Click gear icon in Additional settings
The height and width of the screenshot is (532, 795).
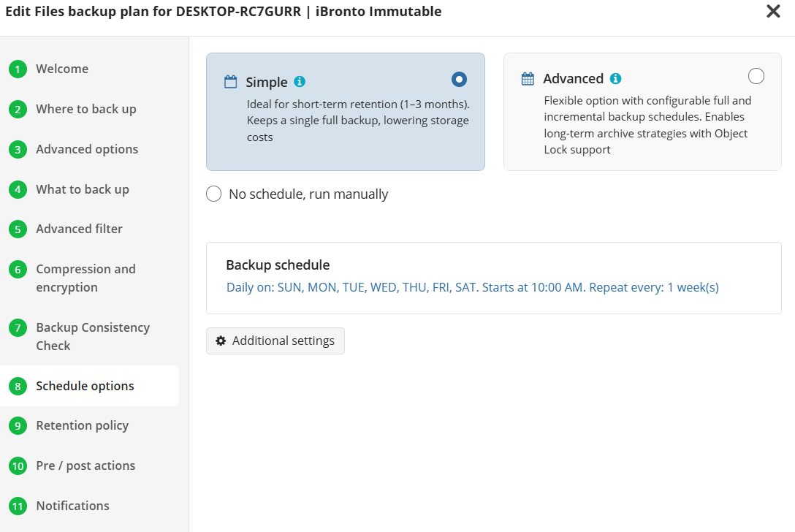tap(221, 341)
